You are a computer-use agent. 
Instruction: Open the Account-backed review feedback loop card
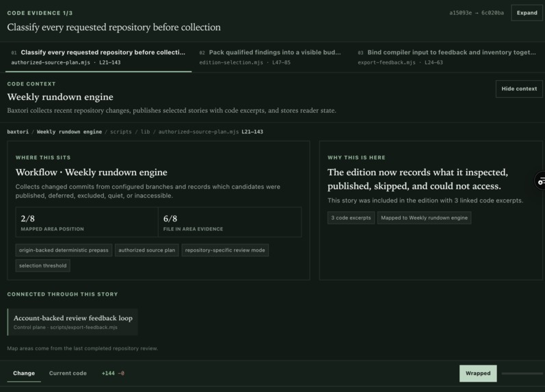click(x=72, y=322)
